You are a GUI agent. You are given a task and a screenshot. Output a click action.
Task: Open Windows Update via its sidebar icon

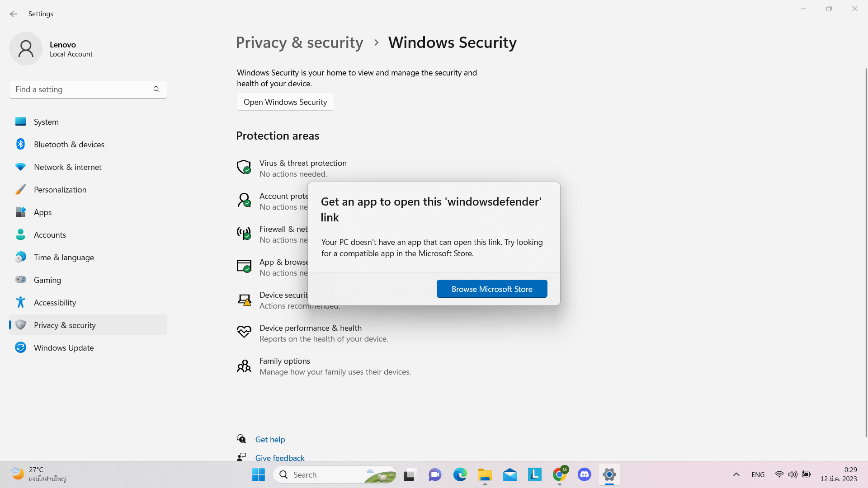pyautogui.click(x=20, y=347)
